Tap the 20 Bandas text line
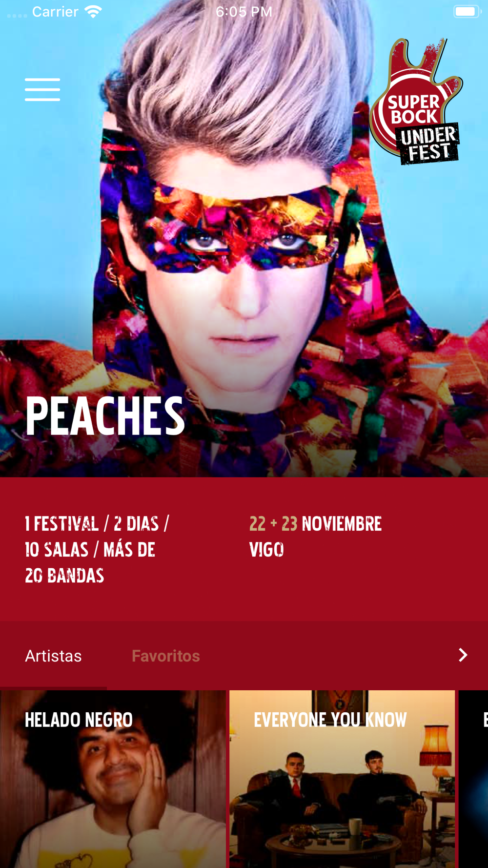Screen dimensions: 488x868 pos(64,576)
